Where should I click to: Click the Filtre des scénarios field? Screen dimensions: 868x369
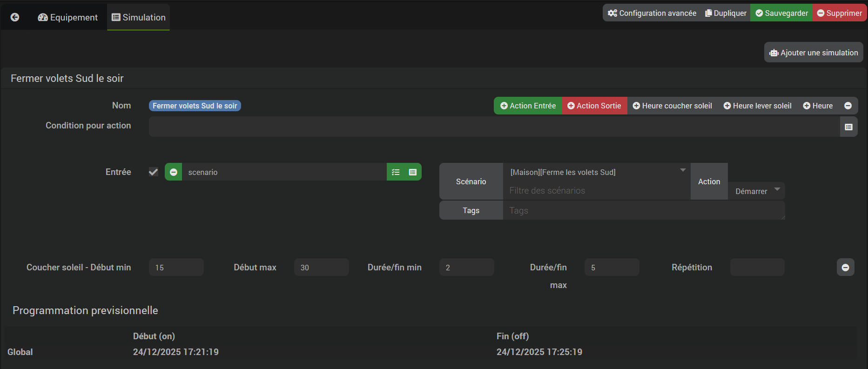(597, 191)
